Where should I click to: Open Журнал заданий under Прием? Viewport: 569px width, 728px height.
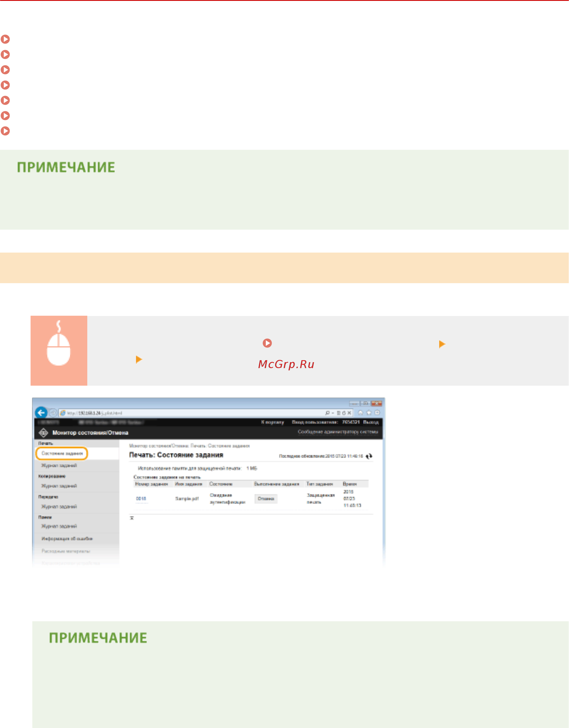59,526
